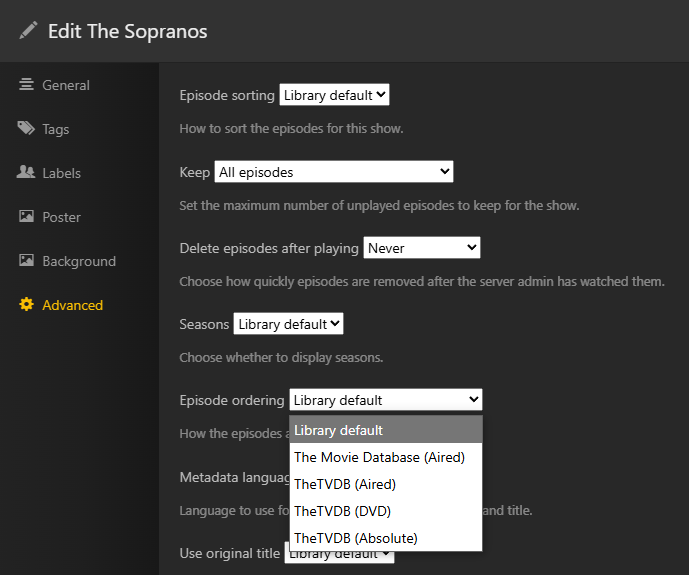The image size is (689, 575).
Task: Open the Episode sorting dropdown
Action: (334, 96)
